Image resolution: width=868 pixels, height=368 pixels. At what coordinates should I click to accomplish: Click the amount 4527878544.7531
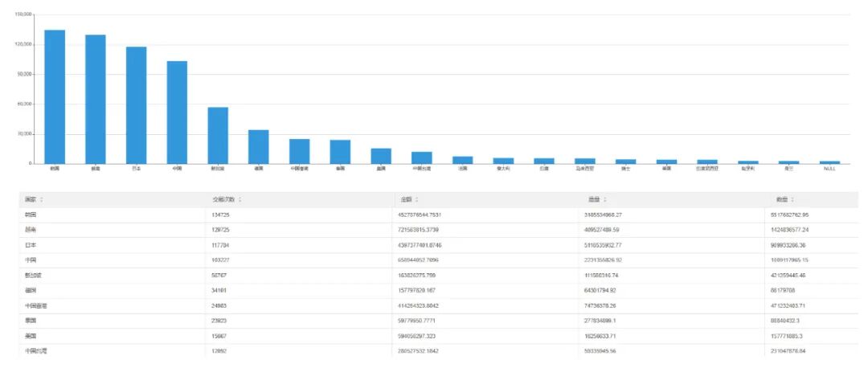click(421, 215)
